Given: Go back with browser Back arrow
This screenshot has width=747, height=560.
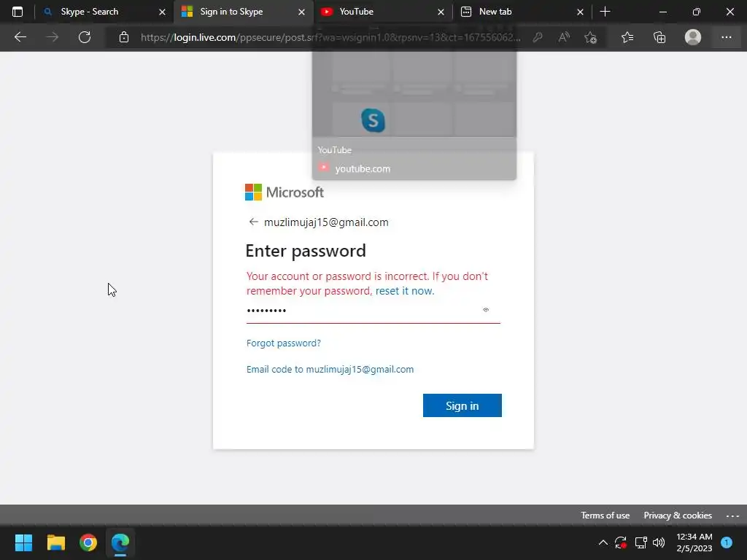Looking at the screenshot, I should click(x=20, y=37).
